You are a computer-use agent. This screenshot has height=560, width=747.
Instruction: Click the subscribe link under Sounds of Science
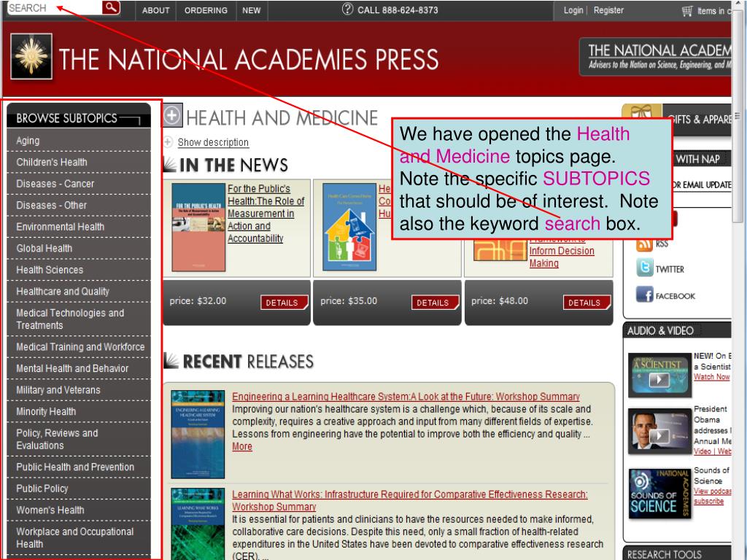(708, 502)
